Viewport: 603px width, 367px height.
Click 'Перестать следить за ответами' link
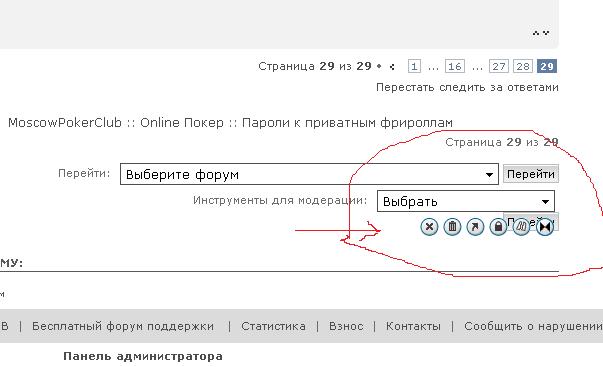[x=467, y=87]
